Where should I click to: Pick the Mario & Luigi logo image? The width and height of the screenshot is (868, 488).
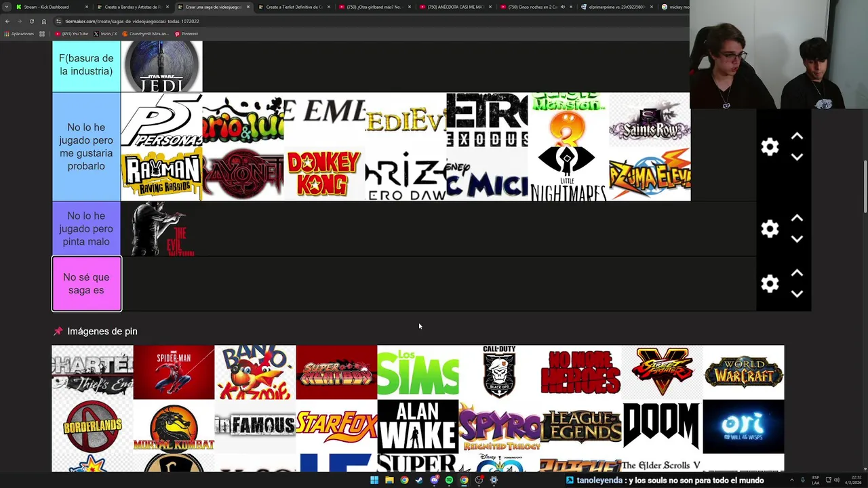tap(243, 120)
